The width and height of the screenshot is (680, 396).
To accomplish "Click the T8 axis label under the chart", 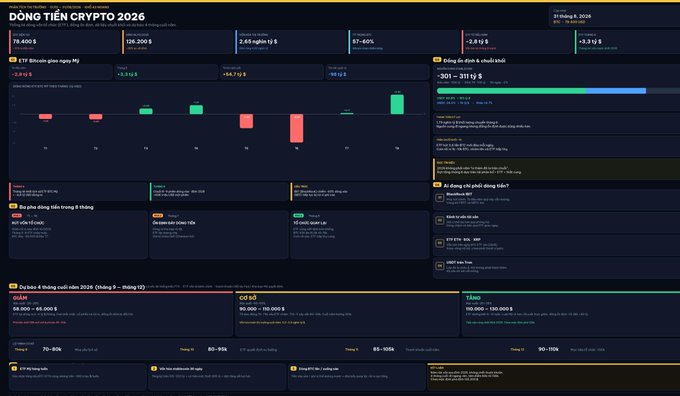I will [397, 148].
